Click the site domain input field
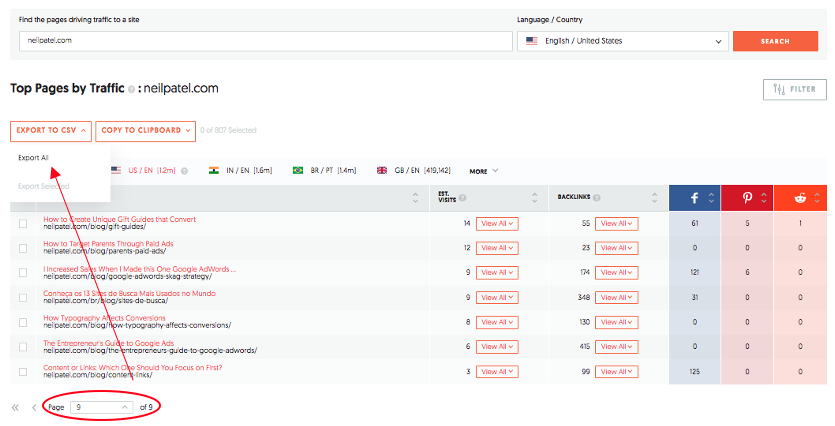 pos(265,41)
